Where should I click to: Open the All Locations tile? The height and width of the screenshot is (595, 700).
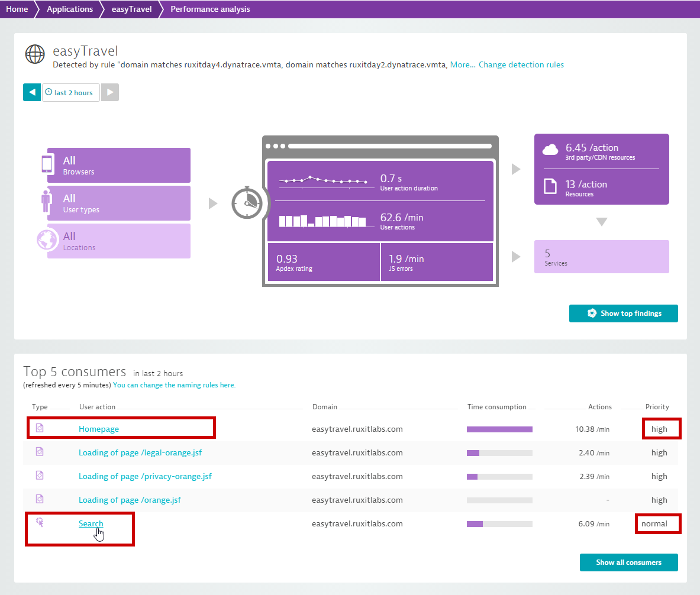pyautogui.click(x=119, y=241)
